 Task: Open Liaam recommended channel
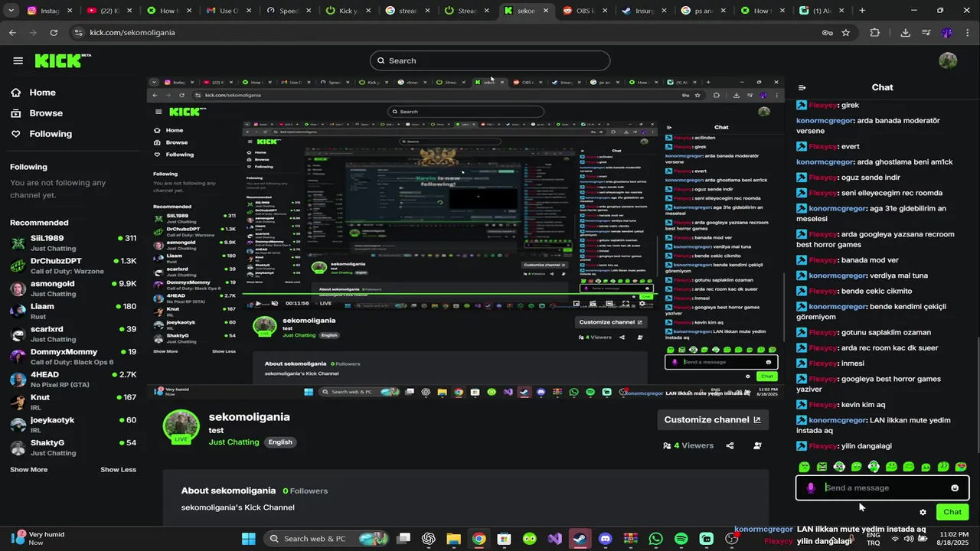tap(73, 311)
